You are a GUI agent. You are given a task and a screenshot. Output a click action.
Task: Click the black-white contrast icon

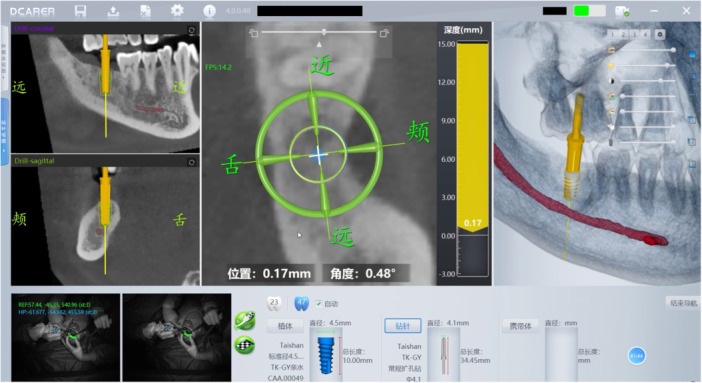[611, 81]
